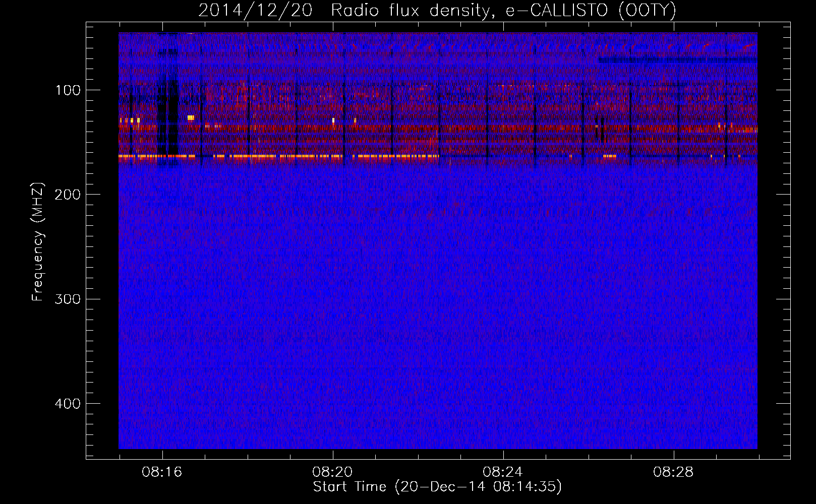Click the 'Frequency (MHZ)' axis label
816x504 pixels.
pos(38,242)
